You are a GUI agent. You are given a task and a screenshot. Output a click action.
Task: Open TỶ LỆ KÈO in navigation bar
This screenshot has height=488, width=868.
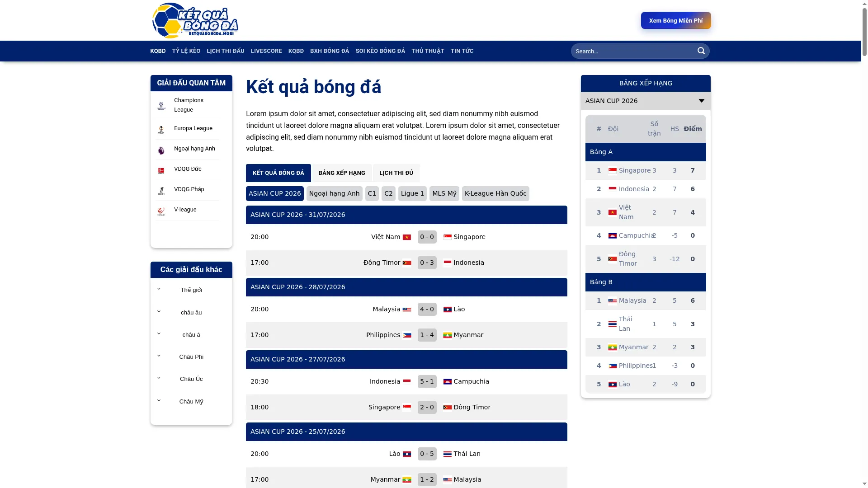(186, 51)
